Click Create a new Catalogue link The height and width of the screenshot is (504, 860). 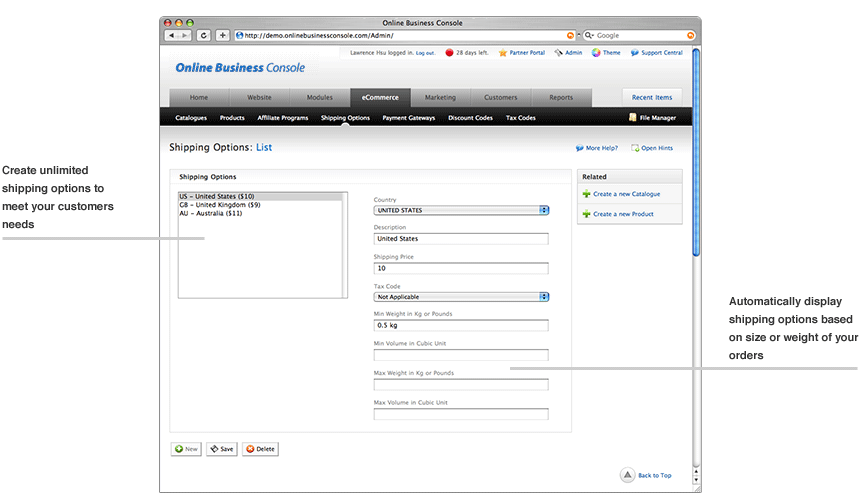pyautogui.click(x=626, y=194)
